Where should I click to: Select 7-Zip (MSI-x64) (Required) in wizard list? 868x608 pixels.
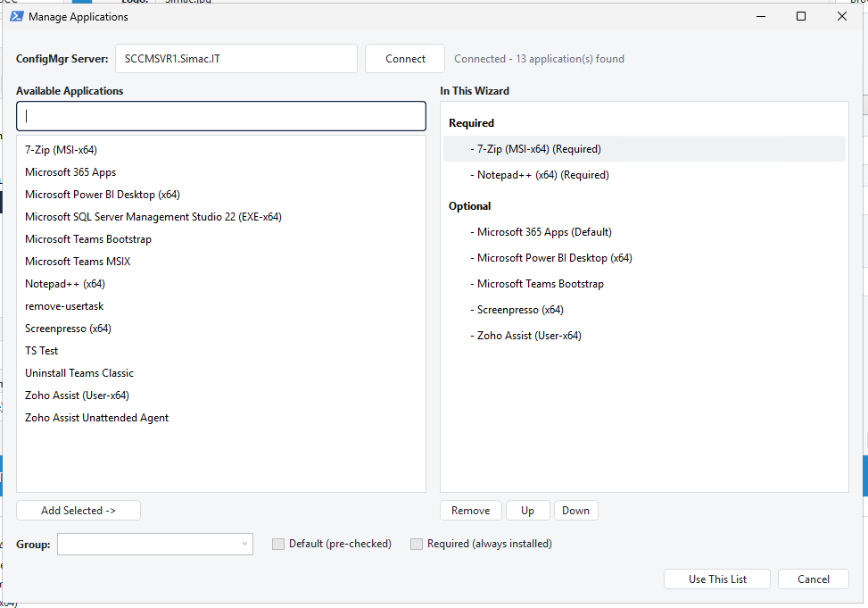(x=644, y=149)
